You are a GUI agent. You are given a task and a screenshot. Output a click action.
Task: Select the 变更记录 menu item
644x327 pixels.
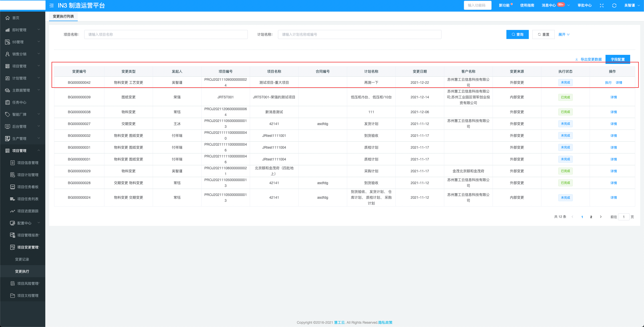(x=22, y=259)
